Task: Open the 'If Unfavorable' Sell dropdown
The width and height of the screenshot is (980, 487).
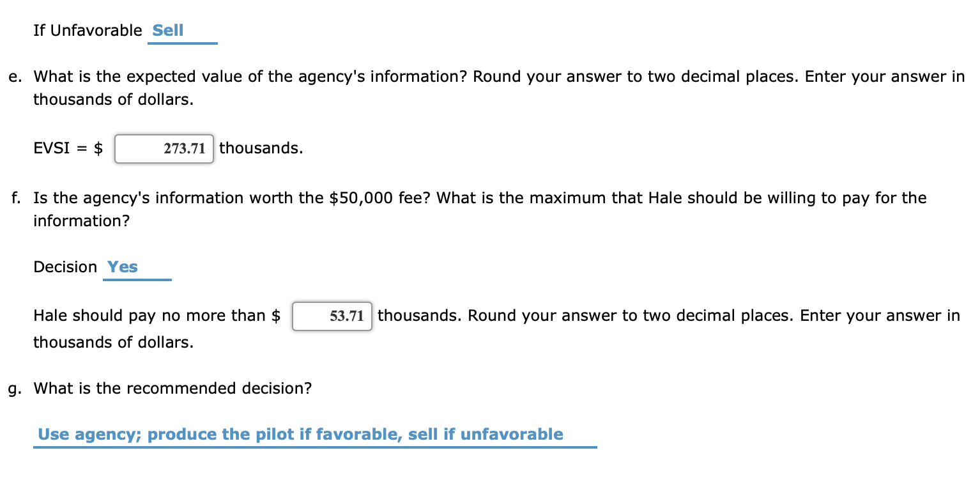Action: click(167, 30)
